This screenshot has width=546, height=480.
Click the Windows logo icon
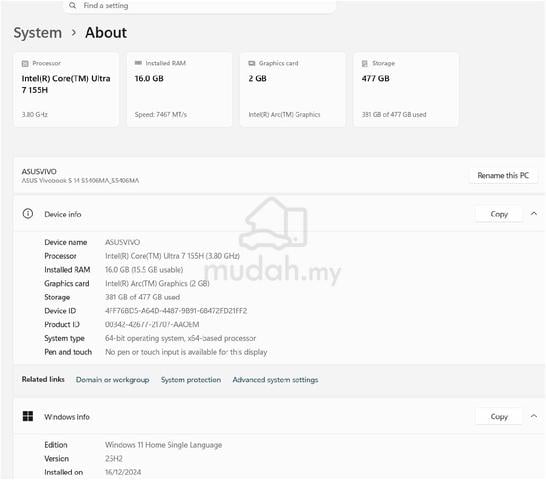28,416
